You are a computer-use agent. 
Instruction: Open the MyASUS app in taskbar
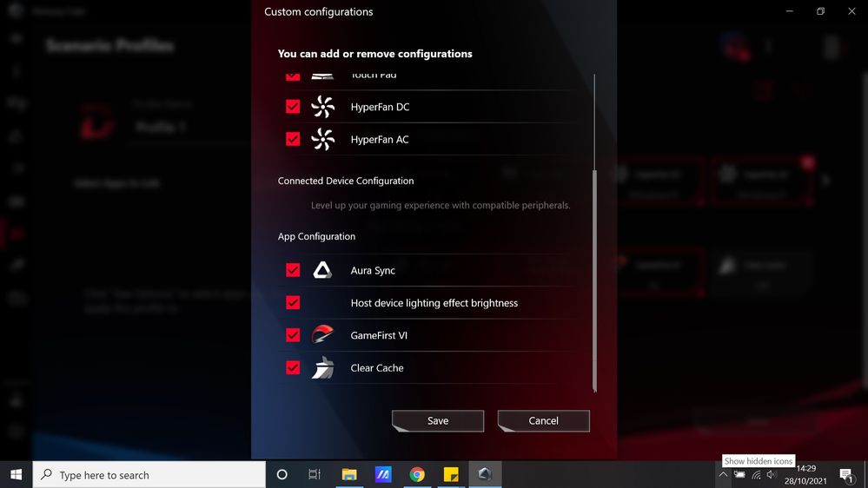tap(383, 475)
